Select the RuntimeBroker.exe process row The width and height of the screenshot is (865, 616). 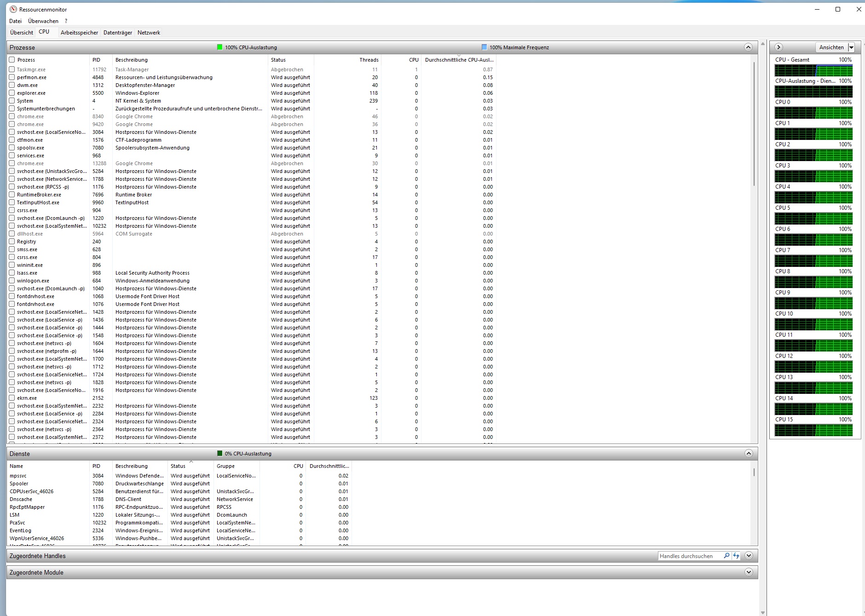(x=252, y=195)
